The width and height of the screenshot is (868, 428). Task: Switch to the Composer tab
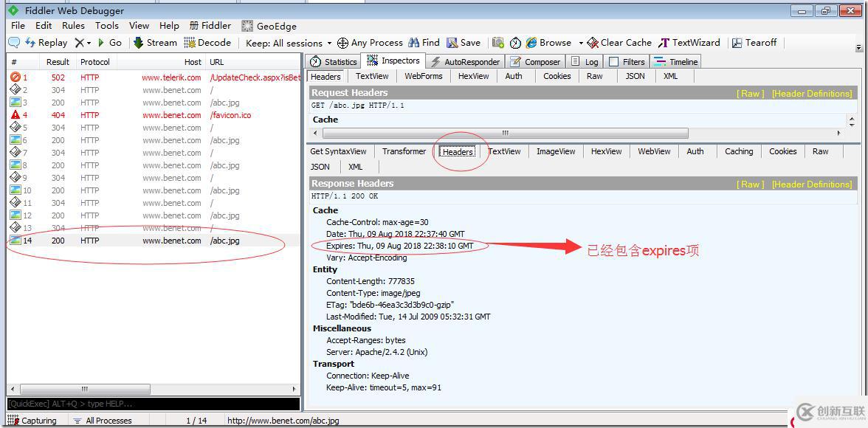pyautogui.click(x=535, y=61)
